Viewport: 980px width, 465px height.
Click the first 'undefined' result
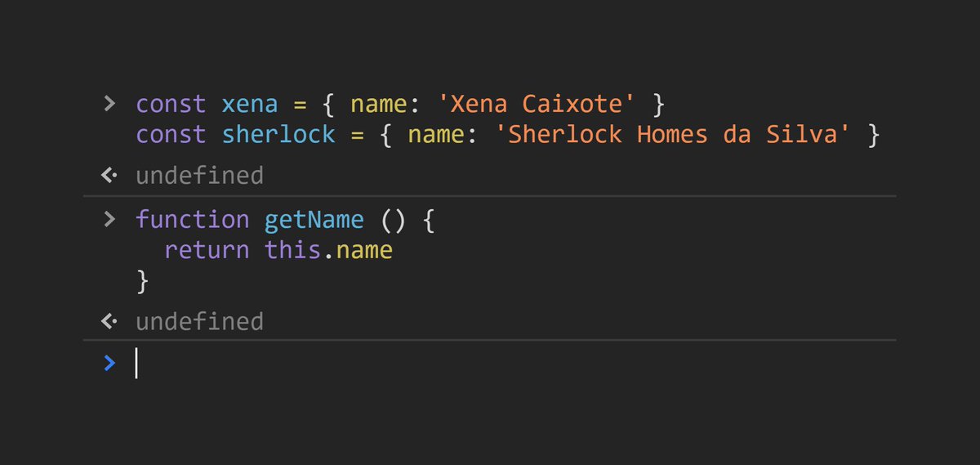(x=199, y=176)
